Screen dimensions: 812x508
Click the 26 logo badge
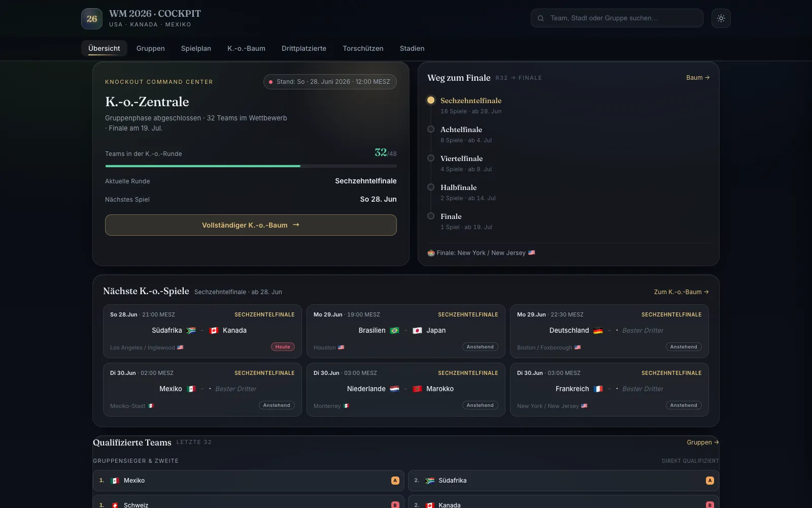click(x=92, y=19)
